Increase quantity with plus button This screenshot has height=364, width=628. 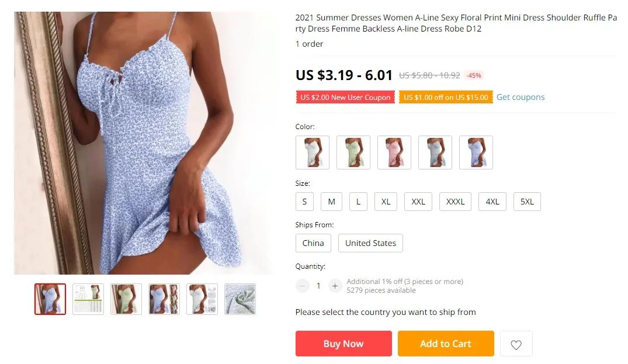coord(335,286)
